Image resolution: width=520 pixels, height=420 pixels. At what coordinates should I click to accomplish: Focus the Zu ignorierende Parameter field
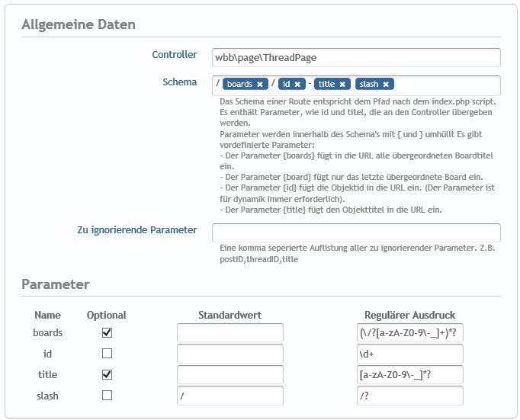[356, 232]
